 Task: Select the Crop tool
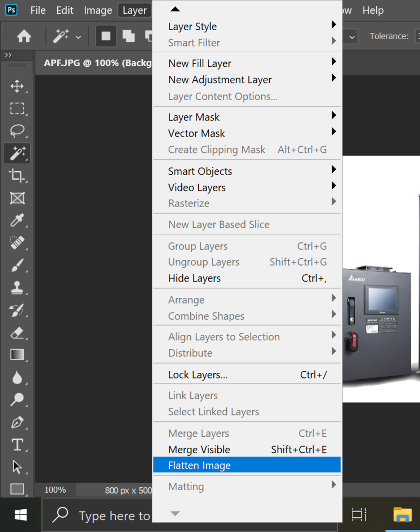(17, 176)
